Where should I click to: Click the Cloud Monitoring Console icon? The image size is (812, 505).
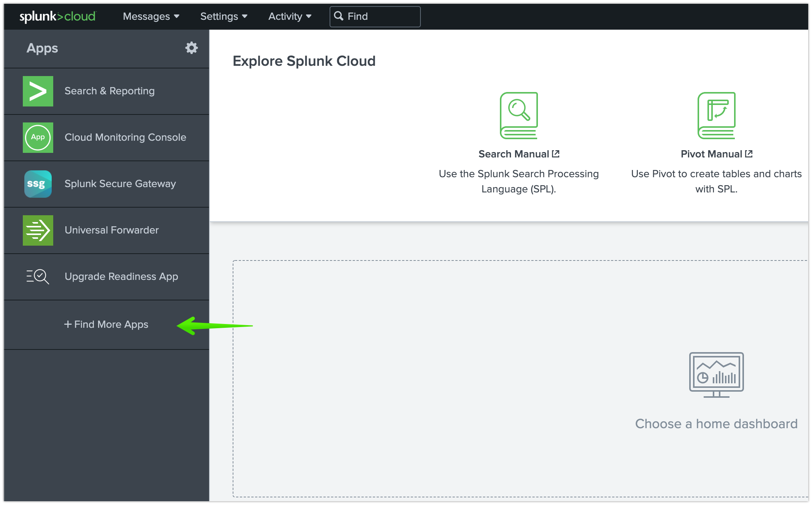point(37,137)
